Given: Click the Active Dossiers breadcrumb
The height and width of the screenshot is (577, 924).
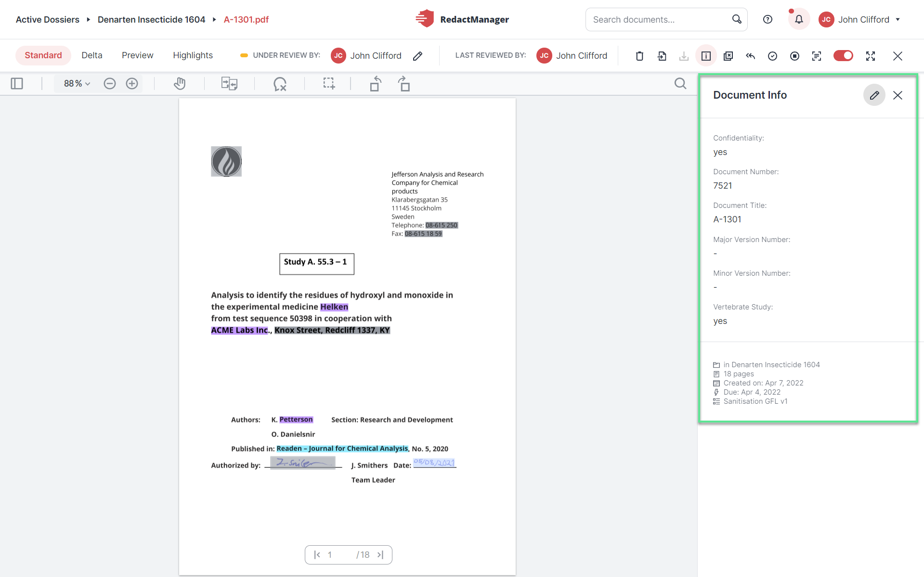Looking at the screenshot, I should click(48, 20).
